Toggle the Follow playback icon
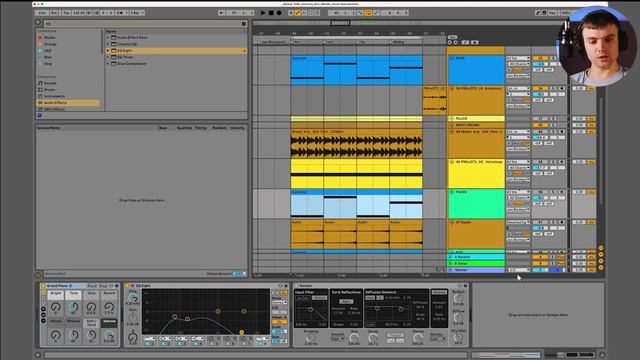The width and height of the screenshot is (640, 360). coord(221,13)
